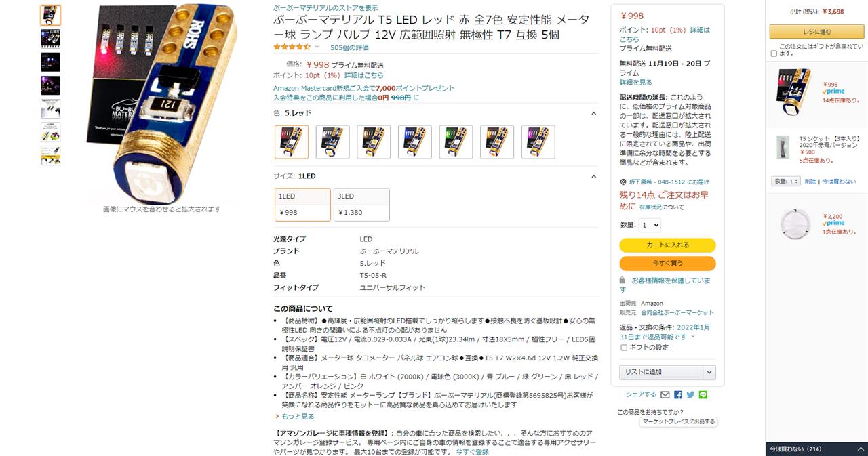This screenshot has width=868, height=456.
Task: Share the product on Twitter
Action: (690, 394)
